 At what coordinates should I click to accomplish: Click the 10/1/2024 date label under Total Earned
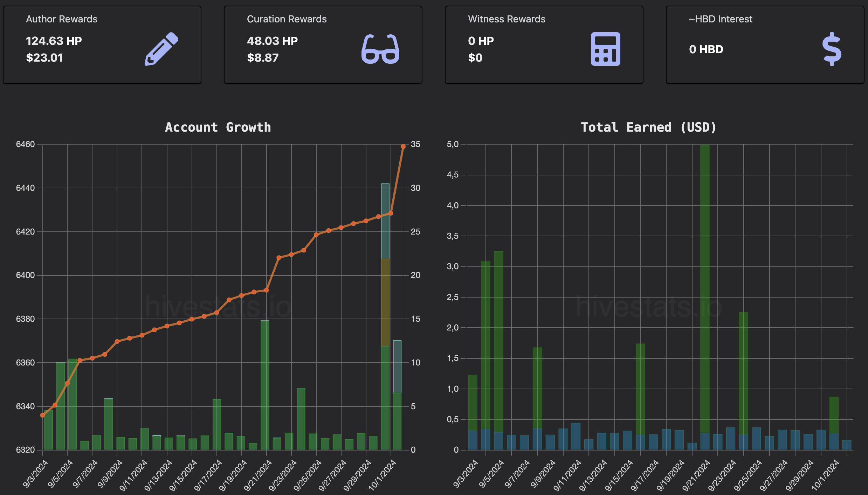pos(825,475)
